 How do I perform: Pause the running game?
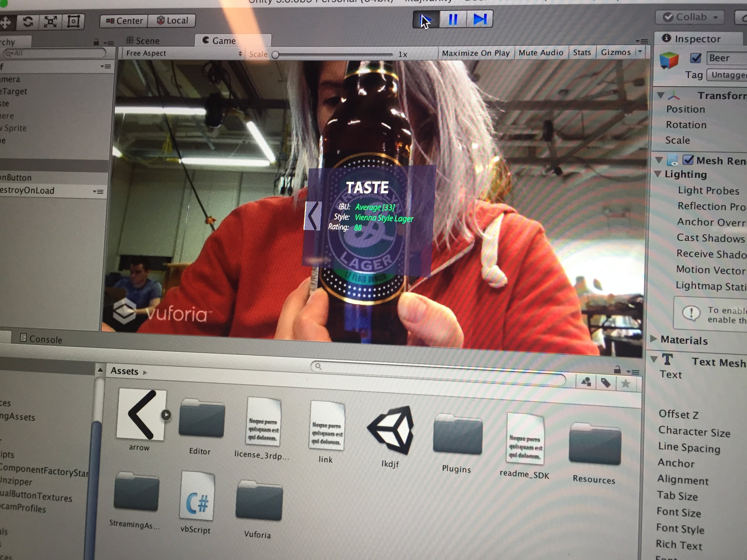[x=453, y=20]
